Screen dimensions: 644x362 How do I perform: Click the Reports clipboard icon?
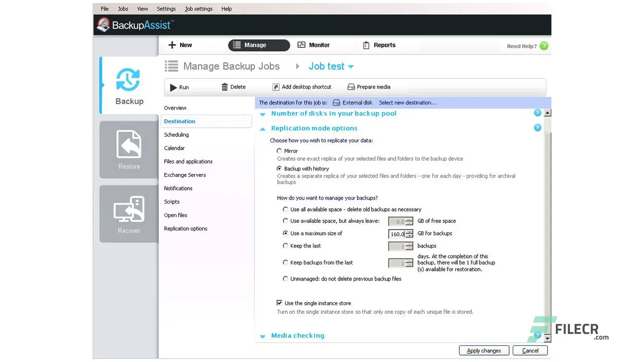tap(366, 45)
